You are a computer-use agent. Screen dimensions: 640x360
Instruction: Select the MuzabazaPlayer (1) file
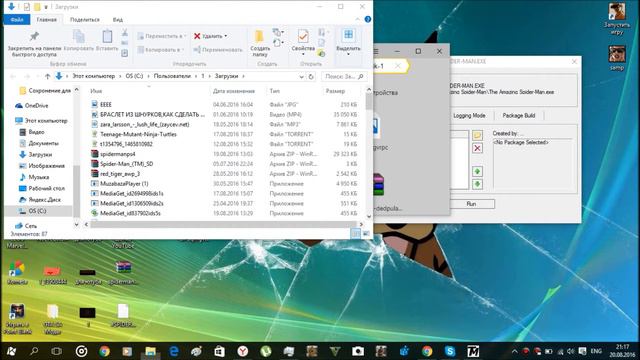pos(124,184)
